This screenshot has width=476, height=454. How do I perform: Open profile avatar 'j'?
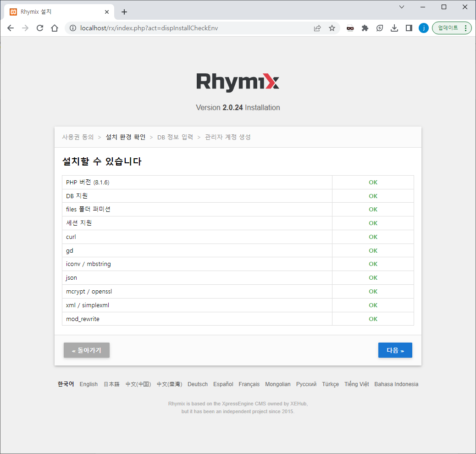423,28
